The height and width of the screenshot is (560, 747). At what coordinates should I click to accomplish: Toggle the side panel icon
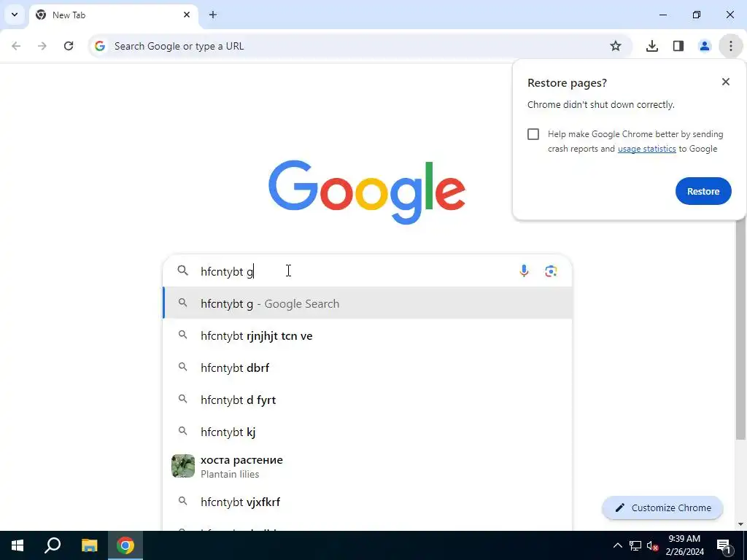coord(678,46)
